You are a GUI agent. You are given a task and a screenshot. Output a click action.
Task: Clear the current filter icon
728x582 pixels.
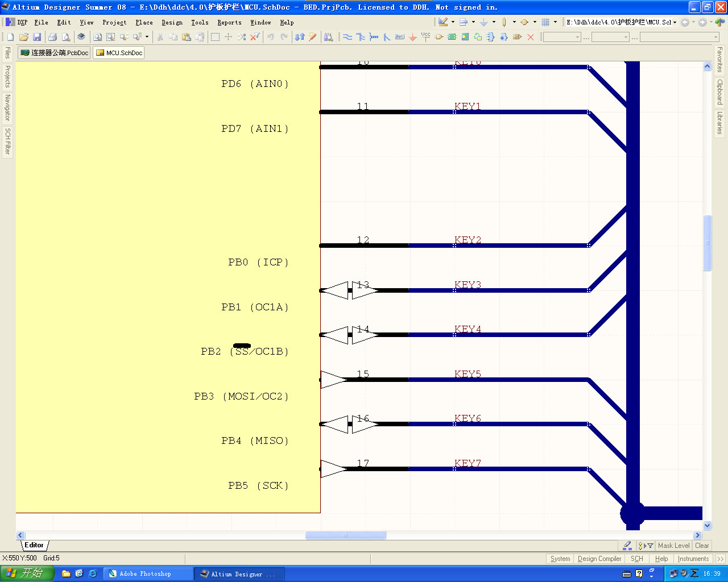[x=255, y=37]
